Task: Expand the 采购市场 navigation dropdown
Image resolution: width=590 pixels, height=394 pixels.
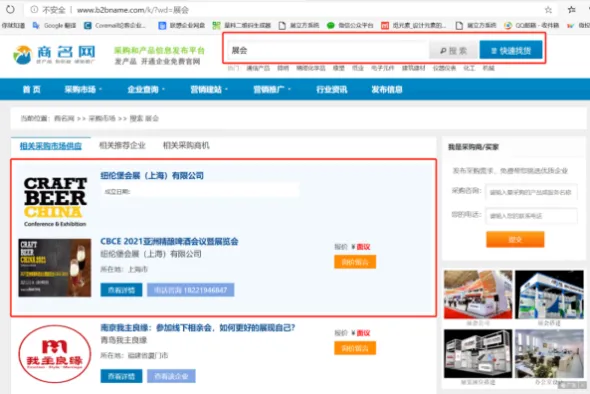Action: coord(83,90)
